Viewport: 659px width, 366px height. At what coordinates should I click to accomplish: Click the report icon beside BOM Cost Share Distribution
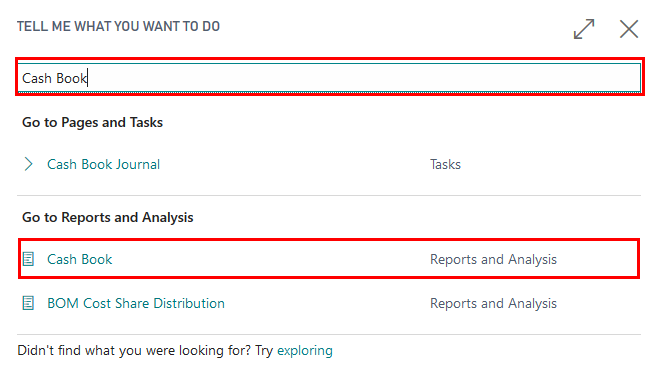click(28, 303)
